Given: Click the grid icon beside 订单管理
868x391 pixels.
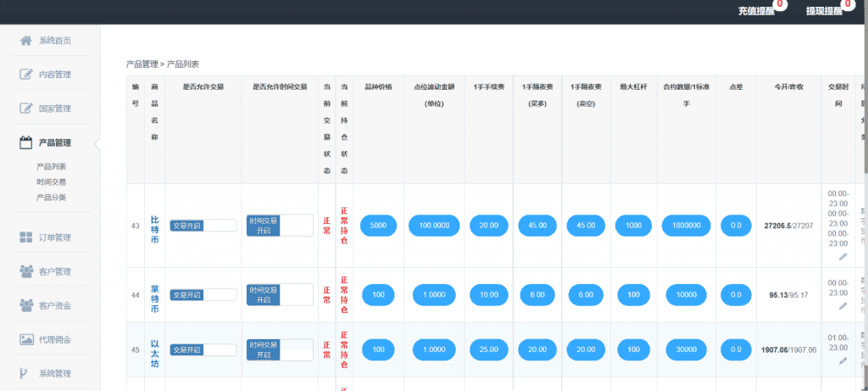Looking at the screenshot, I should (x=26, y=237).
